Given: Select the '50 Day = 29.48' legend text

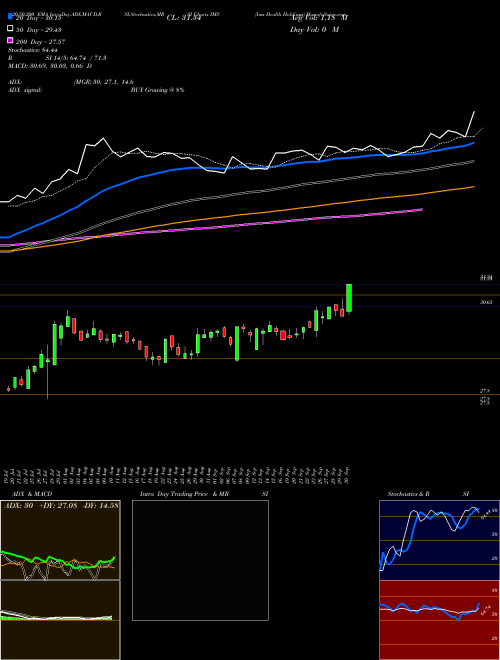Looking at the screenshot, I should (x=39, y=29).
